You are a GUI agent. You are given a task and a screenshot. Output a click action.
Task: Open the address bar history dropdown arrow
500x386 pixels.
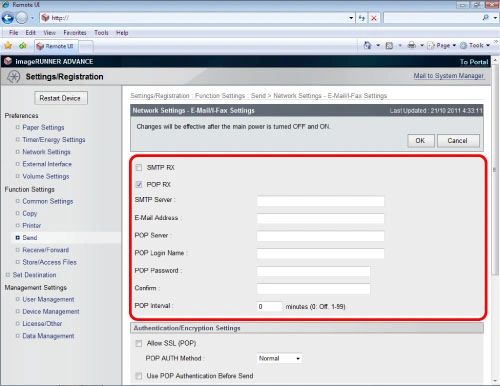[x=351, y=18]
